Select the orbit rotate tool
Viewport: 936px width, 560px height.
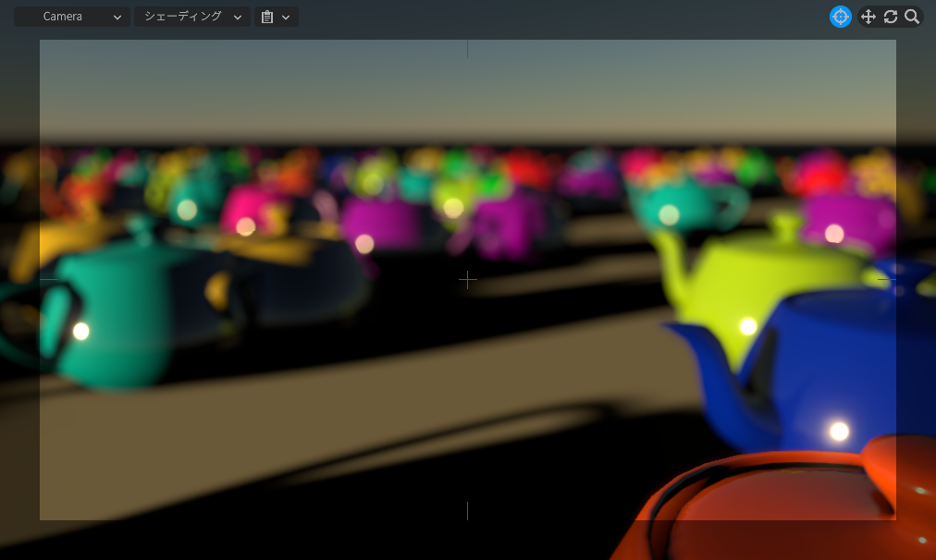pos(891,17)
